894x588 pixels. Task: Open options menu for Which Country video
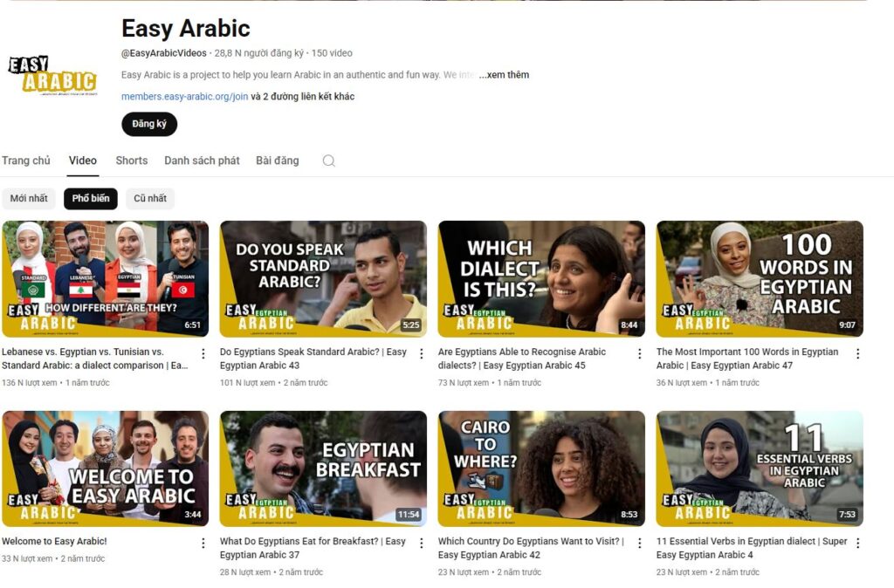point(640,543)
